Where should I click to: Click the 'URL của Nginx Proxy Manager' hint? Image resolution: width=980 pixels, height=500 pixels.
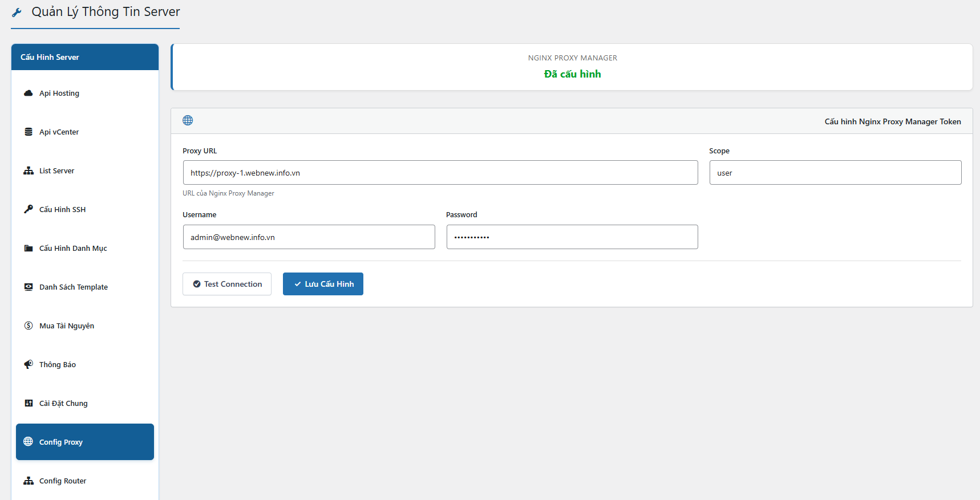click(x=228, y=193)
